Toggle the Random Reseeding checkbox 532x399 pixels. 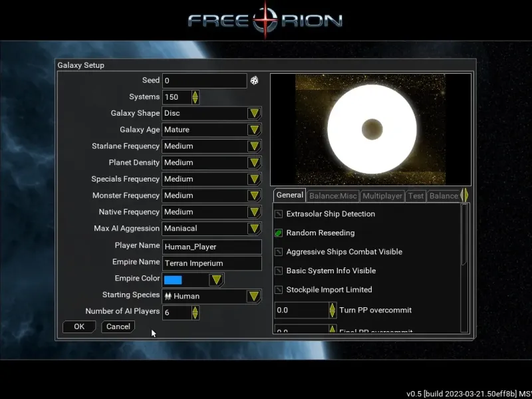click(x=279, y=233)
